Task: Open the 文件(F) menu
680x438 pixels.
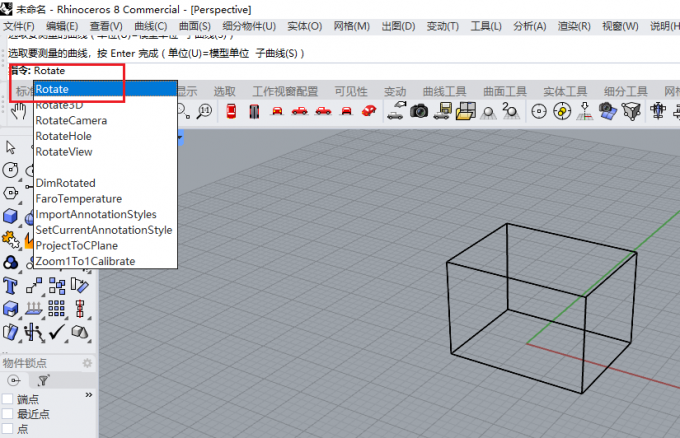Action: [19, 26]
